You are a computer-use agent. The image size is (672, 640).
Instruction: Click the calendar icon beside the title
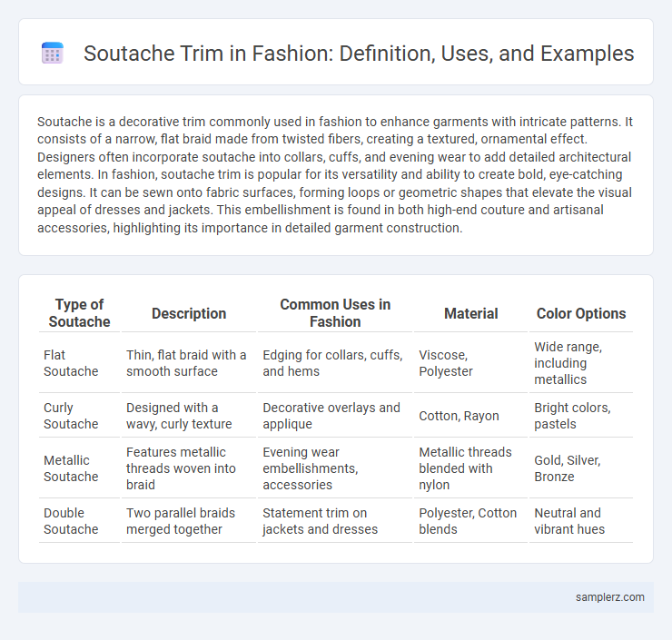53,54
